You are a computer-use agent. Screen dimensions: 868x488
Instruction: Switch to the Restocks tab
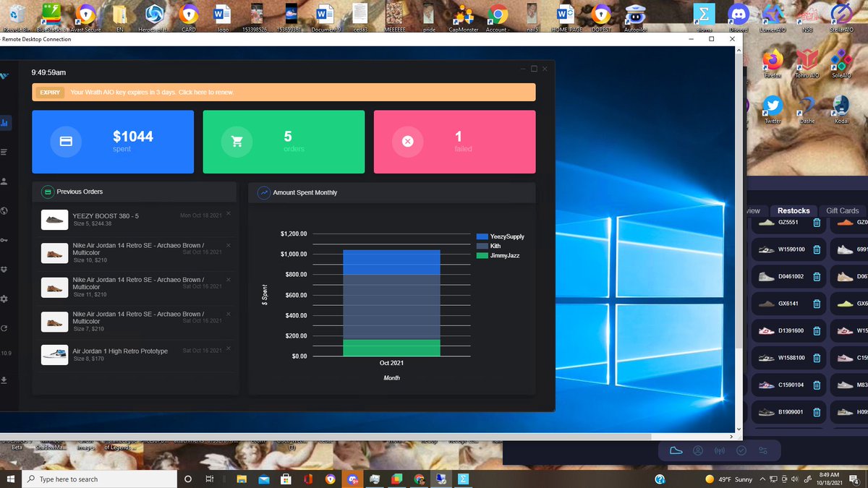pyautogui.click(x=793, y=210)
